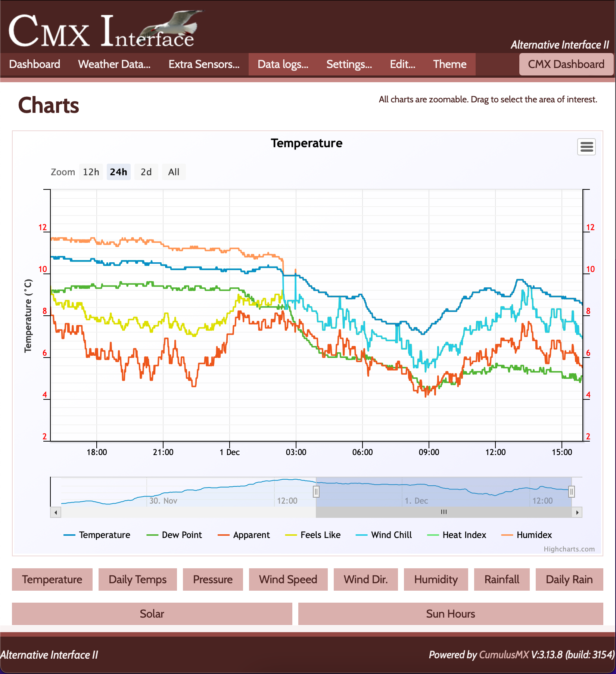The image size is (616, 674).
Task: Toggle the Temperature series in legend
Action: click(x=97, y=535)
